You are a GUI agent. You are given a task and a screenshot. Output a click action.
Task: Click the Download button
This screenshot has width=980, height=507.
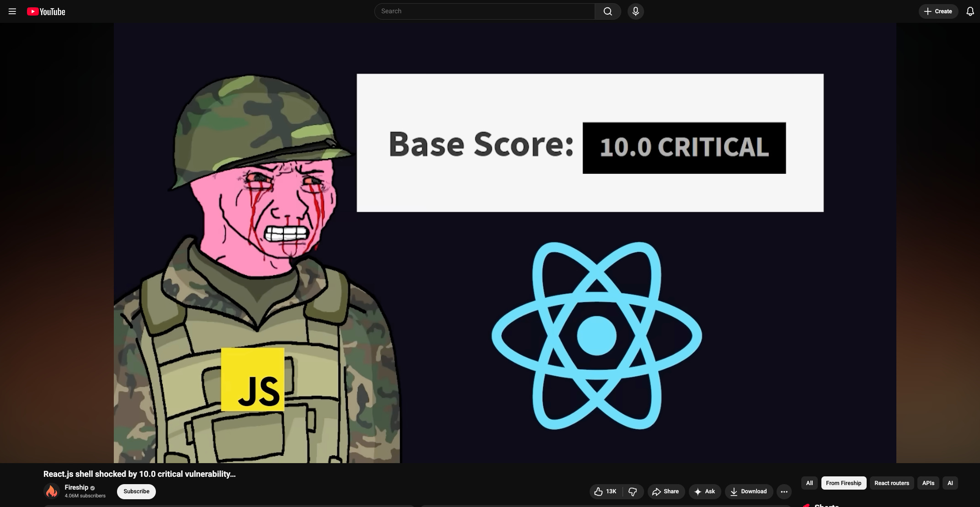click(748, 491)
